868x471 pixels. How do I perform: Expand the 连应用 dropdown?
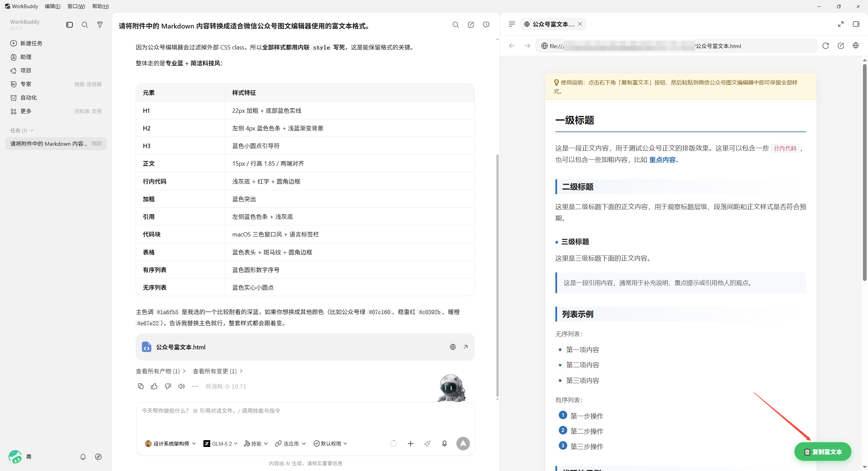coord(291,444)
